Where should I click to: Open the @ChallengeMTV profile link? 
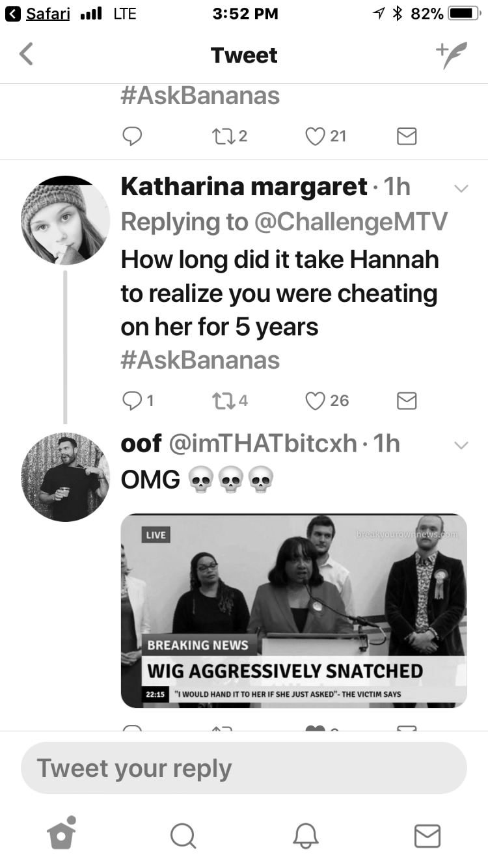coord(351,223)
